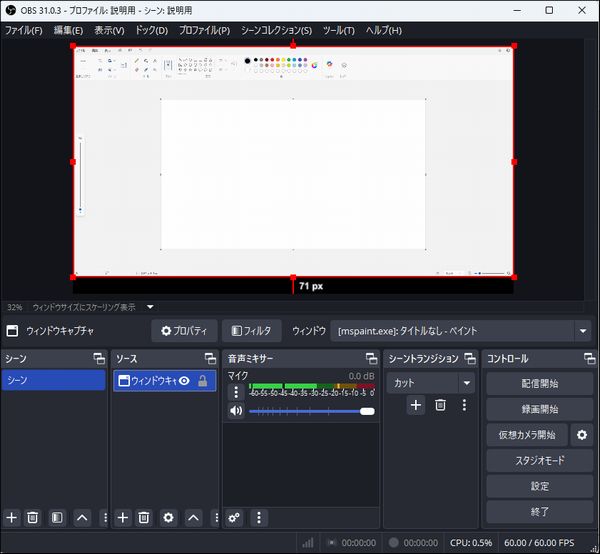
Task: Add a new source with plus icon
Action: pos(122,518)
